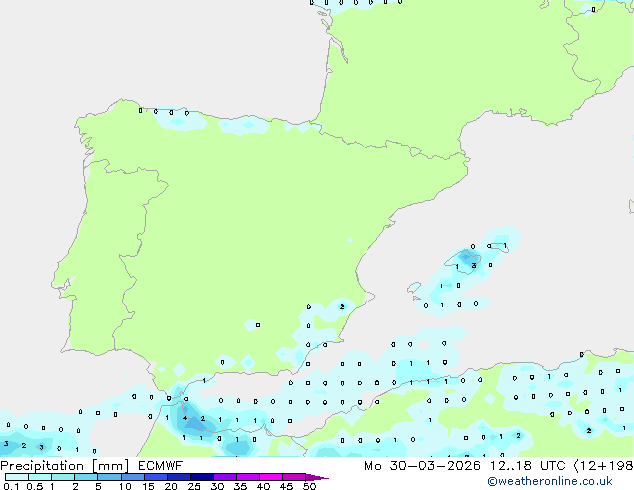The width and height of the screenshot is (634, 490).
Task: Click the '12..18 UTC' time text
Action: tap(528, 466)
